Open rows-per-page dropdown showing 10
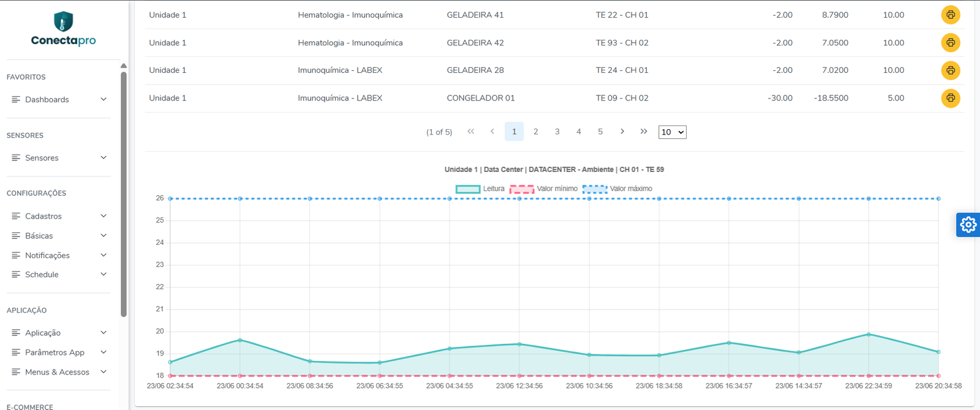The height and width of the screenshot is (410, 980). (672, 132)
